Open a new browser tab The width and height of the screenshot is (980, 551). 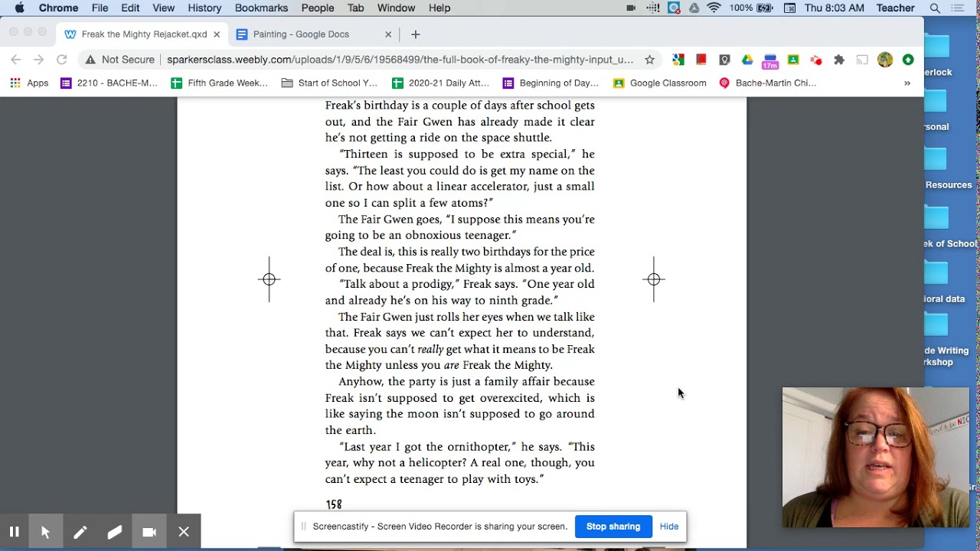coord(415,34)
